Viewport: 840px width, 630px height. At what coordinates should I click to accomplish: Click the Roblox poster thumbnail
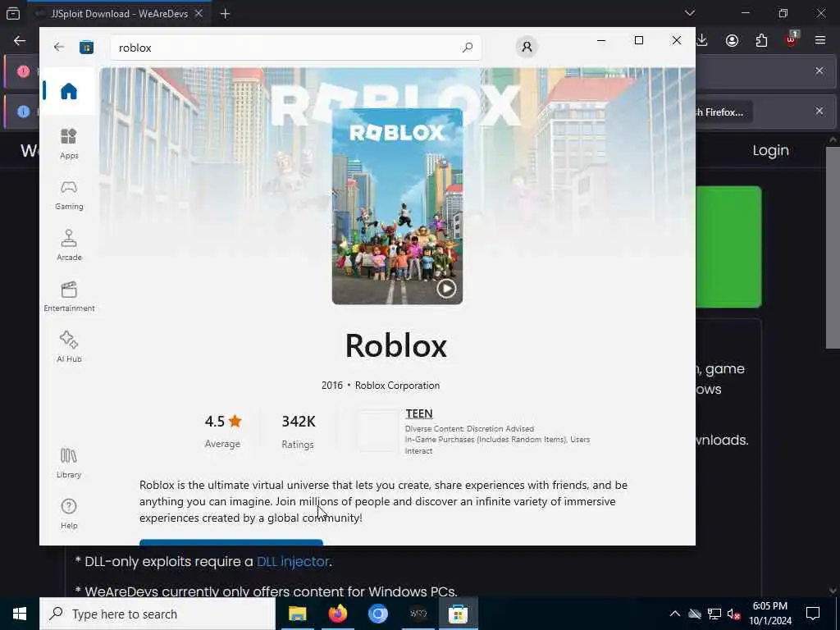click(397, 206)
